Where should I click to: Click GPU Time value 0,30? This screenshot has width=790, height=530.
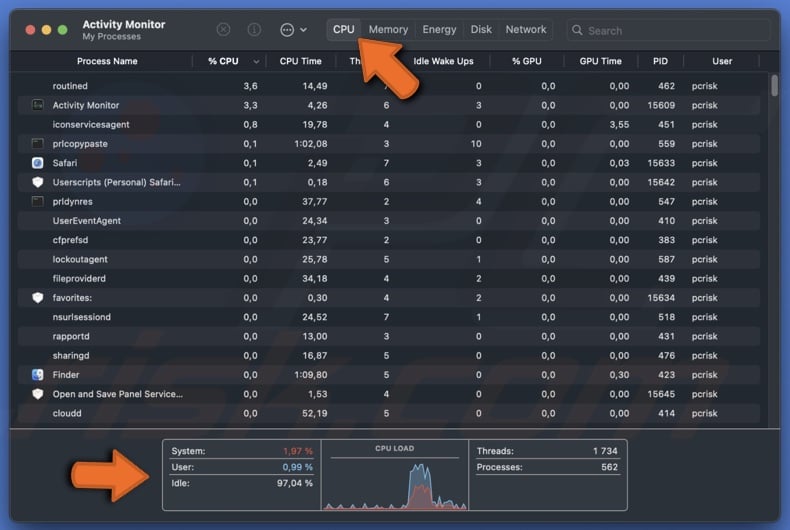[619, 374]
